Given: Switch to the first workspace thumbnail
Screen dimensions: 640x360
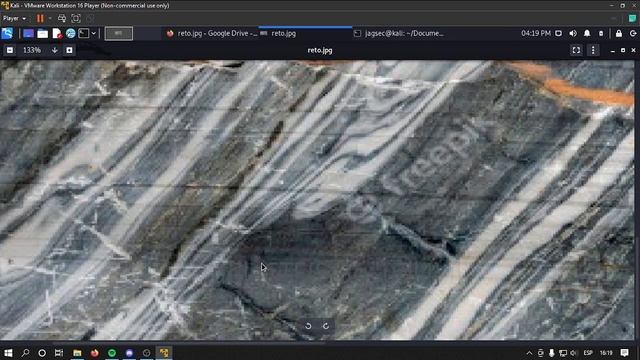Looking at the screenshot, I should point(119,33).
